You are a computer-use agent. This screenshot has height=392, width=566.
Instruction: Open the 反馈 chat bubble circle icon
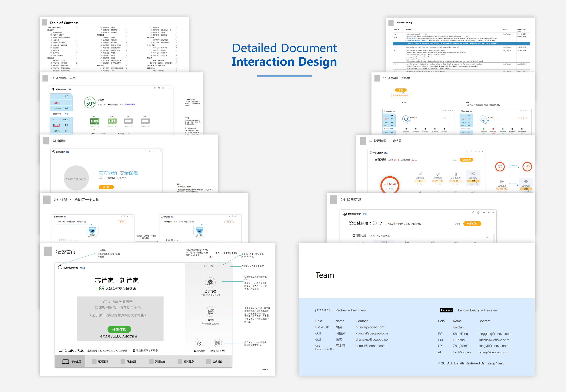211,311
